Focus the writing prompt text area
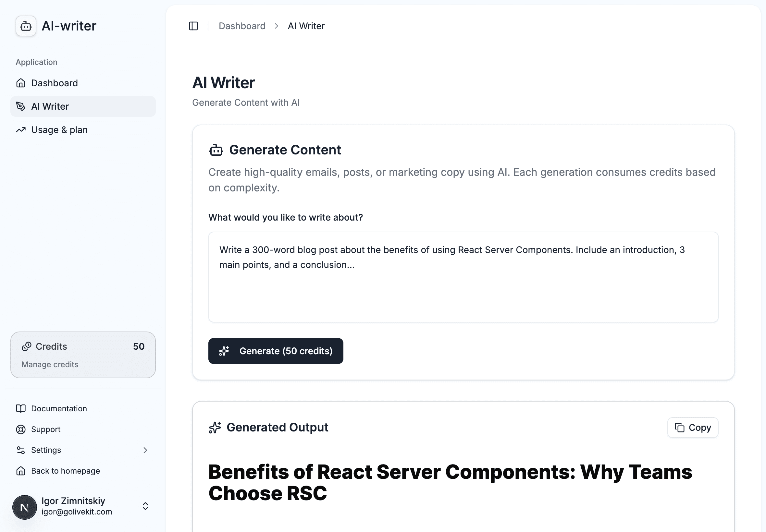Viewport: 766px width, 532px height. 463,277
